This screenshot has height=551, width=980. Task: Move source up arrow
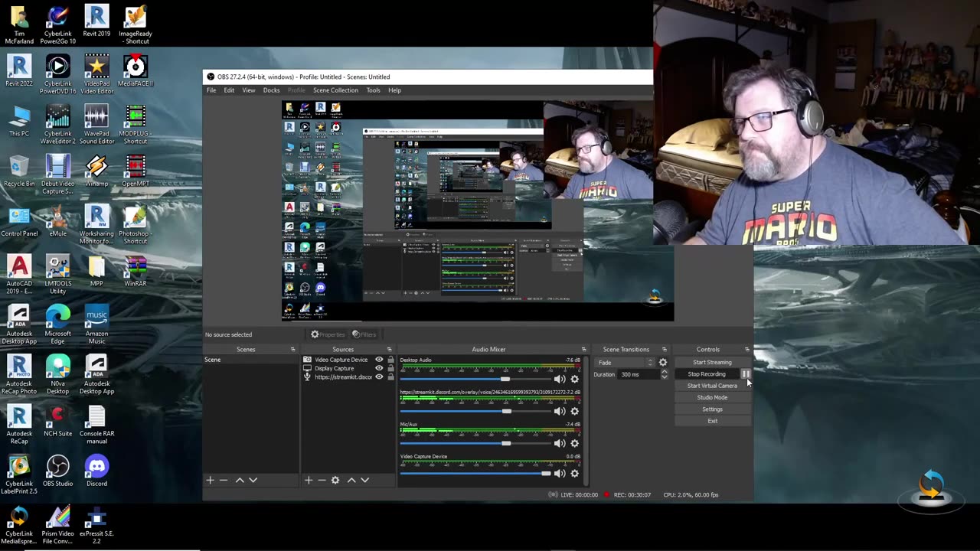click(351, 480)
